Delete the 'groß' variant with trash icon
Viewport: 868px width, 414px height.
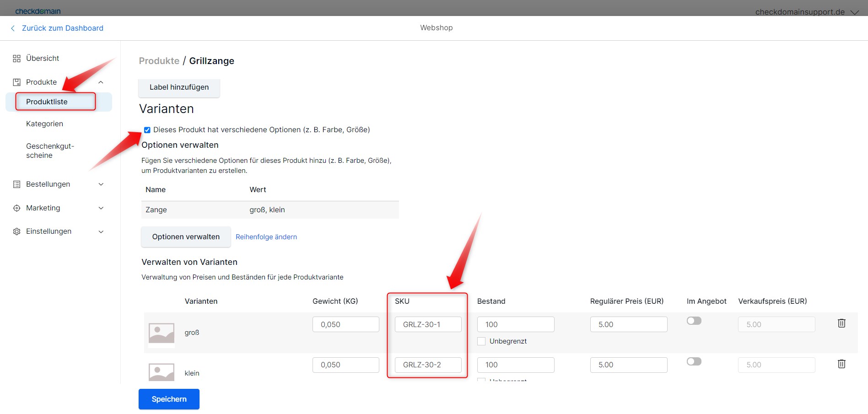[841, 323]
